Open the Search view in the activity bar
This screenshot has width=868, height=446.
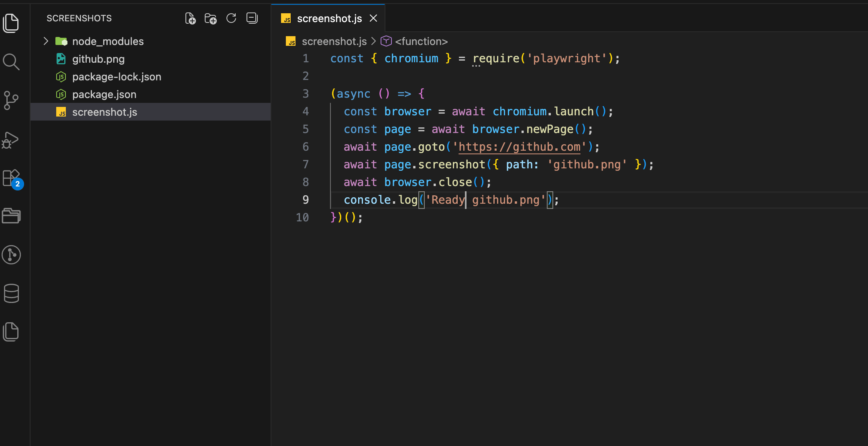11,62
